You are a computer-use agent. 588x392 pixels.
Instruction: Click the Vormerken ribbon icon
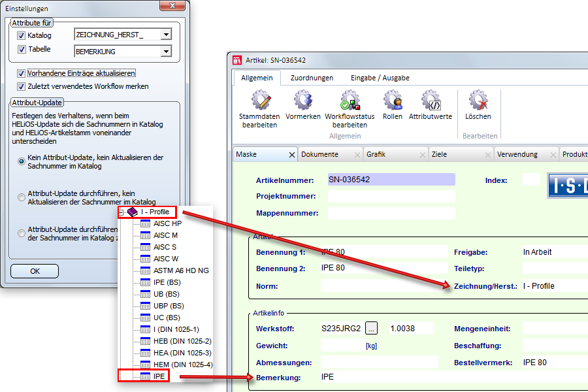(x=302, y=102)
